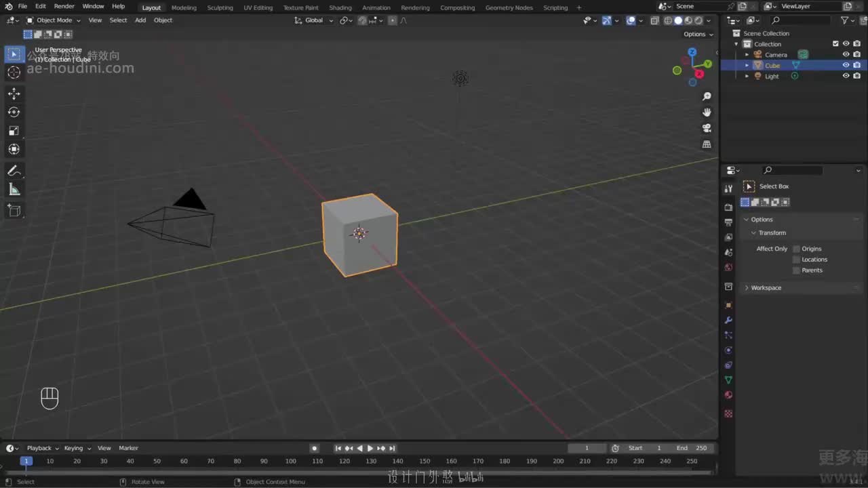
Task: Activate the combined Transform tool
Action: pyautogui.click(x=14, y=149)
